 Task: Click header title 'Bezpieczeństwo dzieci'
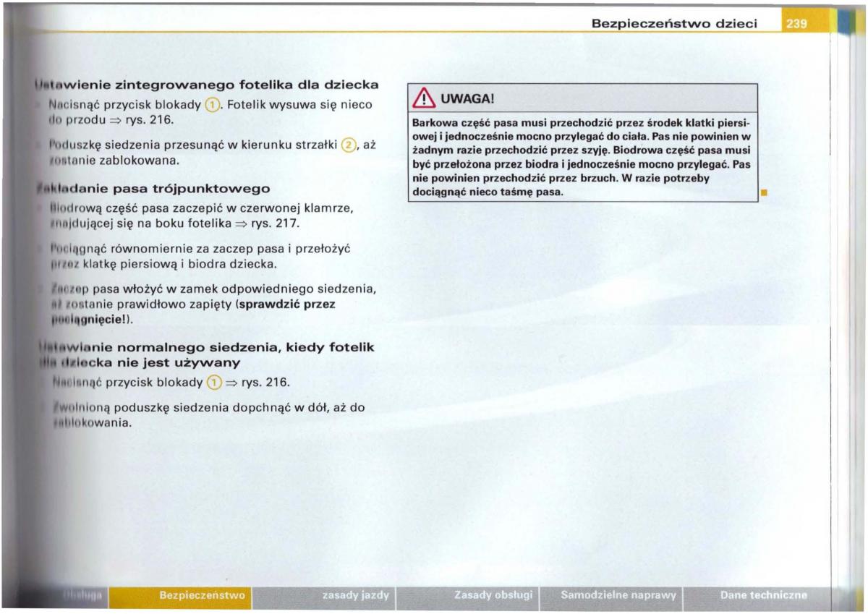point(674,23)
